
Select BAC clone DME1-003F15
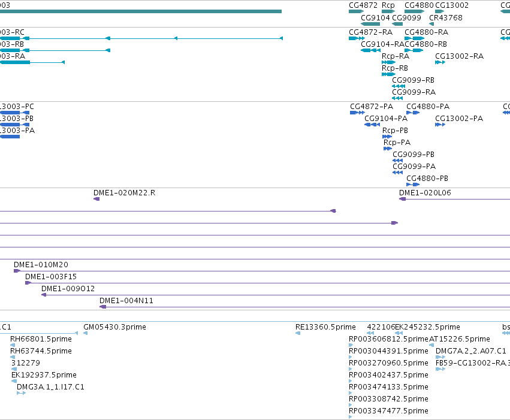[51, 277]
